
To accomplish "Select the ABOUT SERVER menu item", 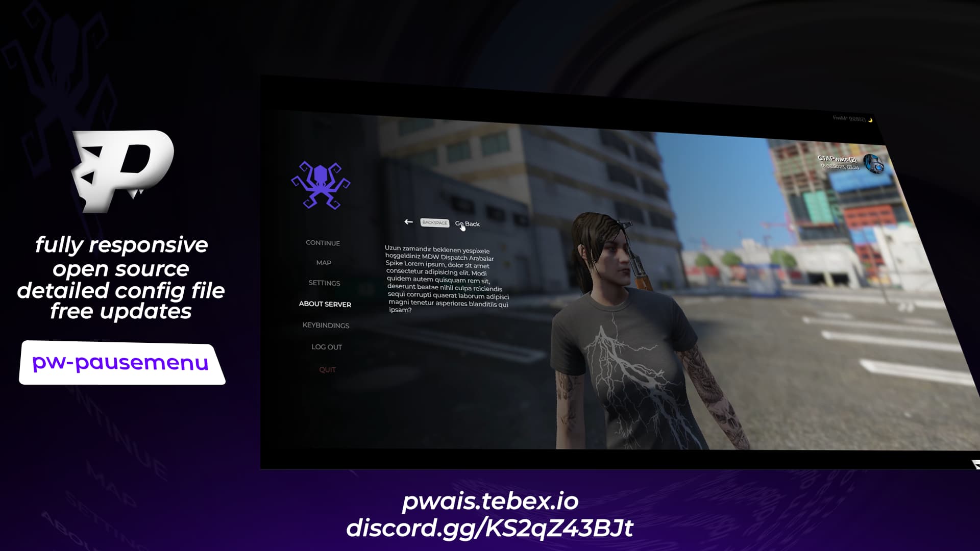I will point(325,304).
